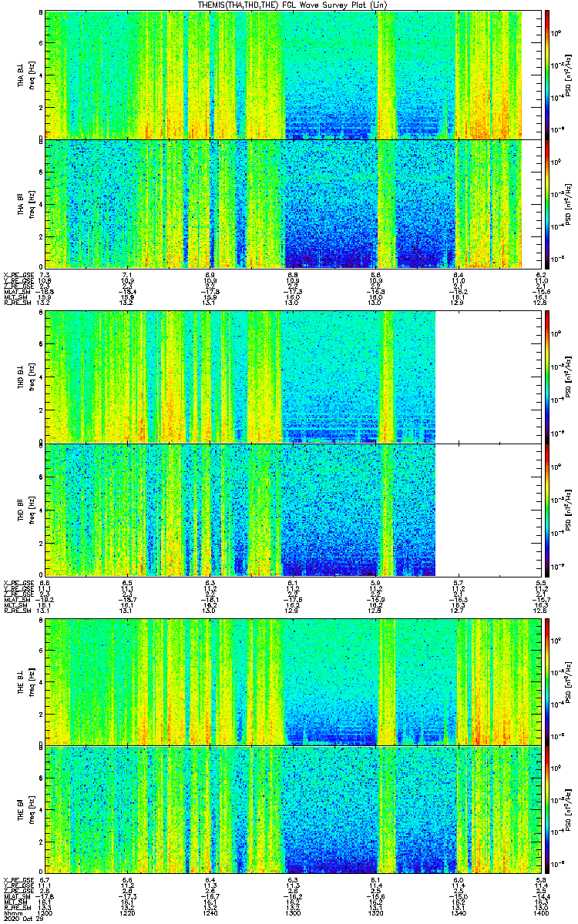The height and width of the screenshot is (924, 578).
Task: Click the 1240 time tick label
Action: tap(210, 915)
